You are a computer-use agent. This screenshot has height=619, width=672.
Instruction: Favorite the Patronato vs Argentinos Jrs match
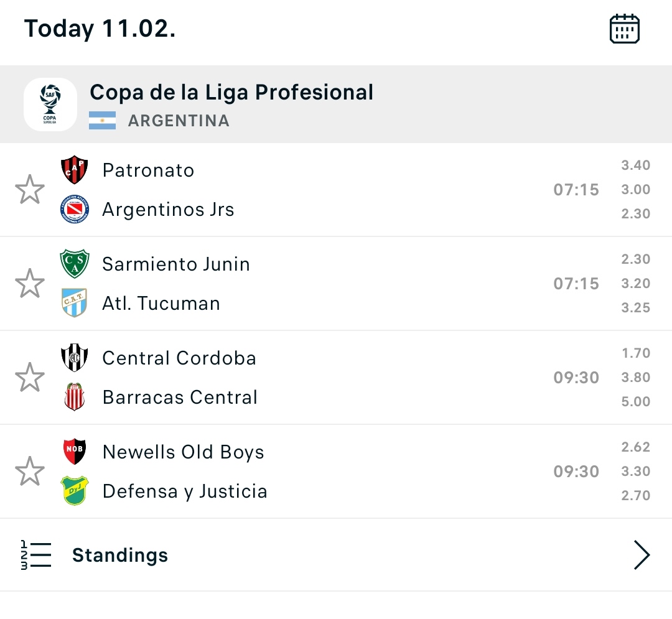[x=30, y=189]
